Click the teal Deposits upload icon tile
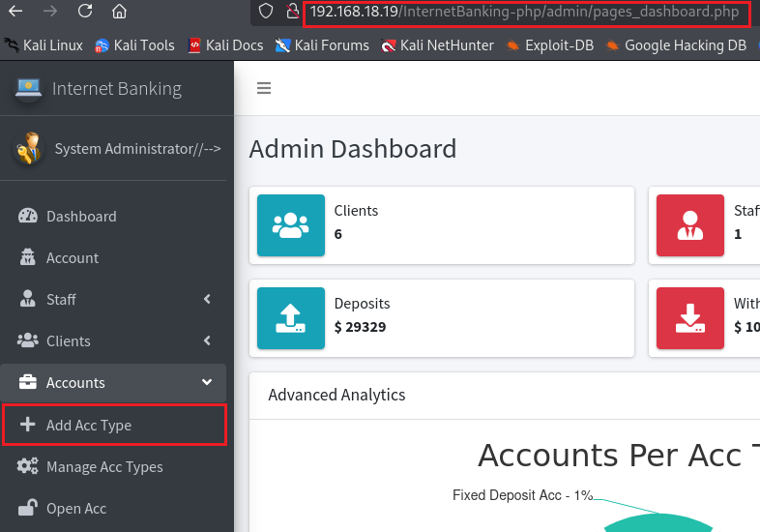 click(291, 317)
